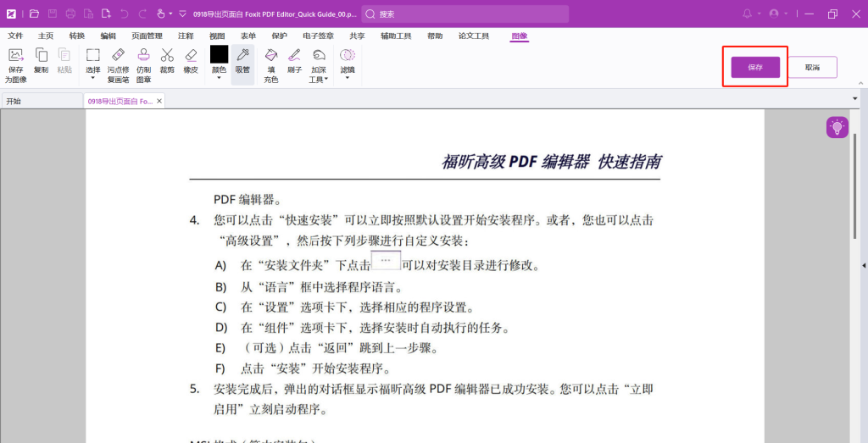Select the 污点修复画笔 spot healing tool
Viewport: 868px width, 443px height.
pos(118,65)
